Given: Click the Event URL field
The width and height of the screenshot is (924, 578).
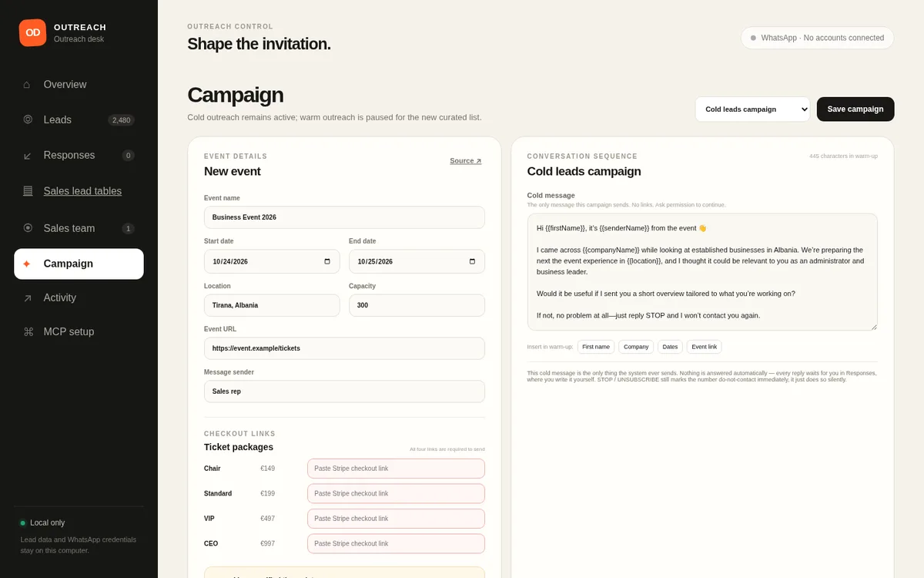Looking at the screenshot, I should (344, 348).
